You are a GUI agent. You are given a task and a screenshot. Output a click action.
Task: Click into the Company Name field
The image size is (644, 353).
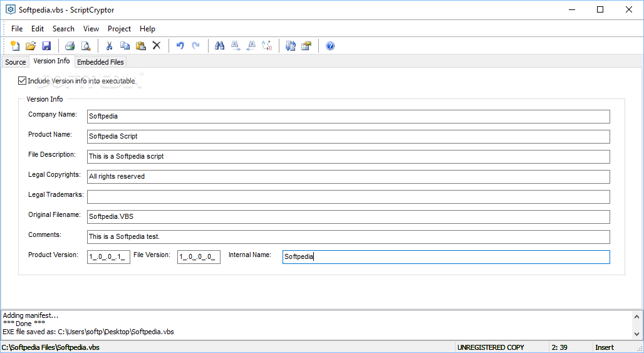(x=348, y=116)
